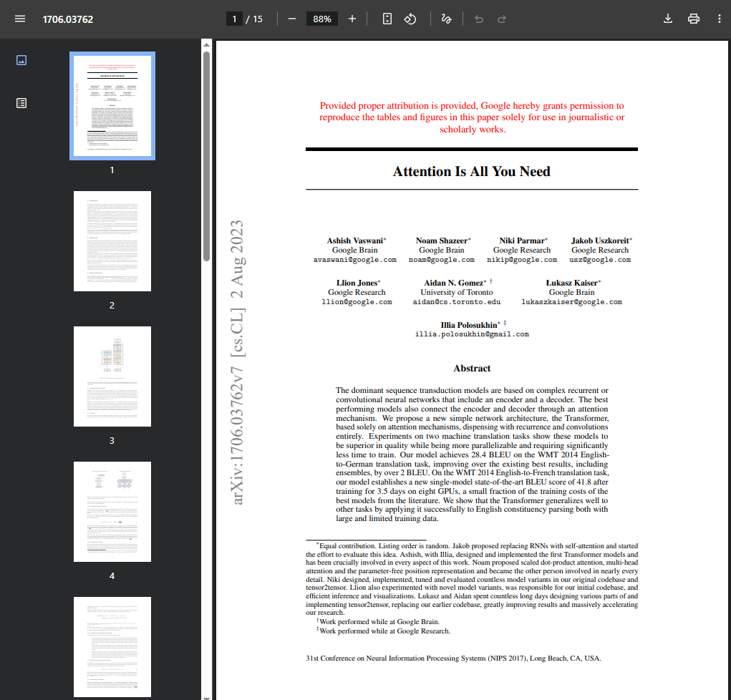731x700 pixels.
Task: Zoom in with the plus button
Action: pos(352,19)
